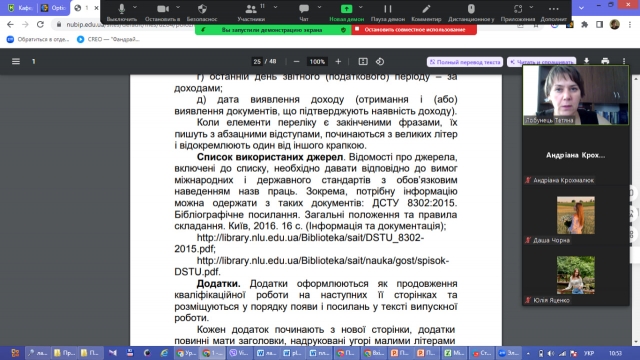Expand arrow beside Приложения
The height and width of the screenshot is (360, 640).
pyautogui.click(x=531, y=7)
